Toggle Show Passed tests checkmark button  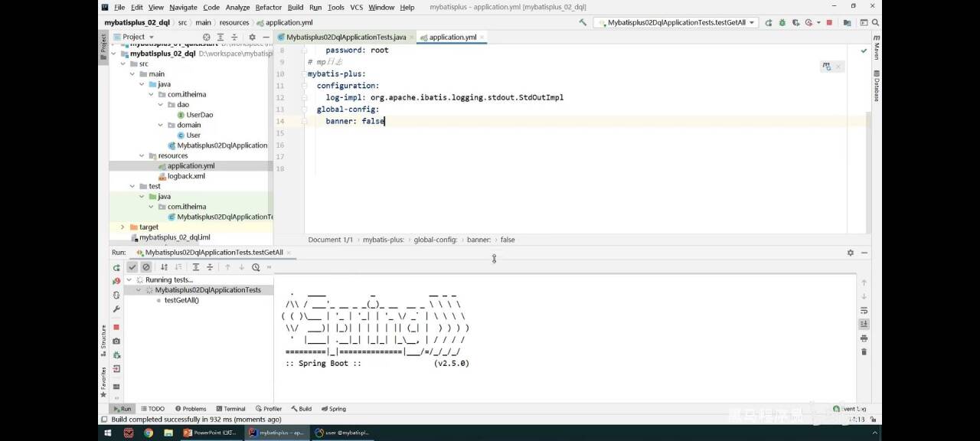132,267
